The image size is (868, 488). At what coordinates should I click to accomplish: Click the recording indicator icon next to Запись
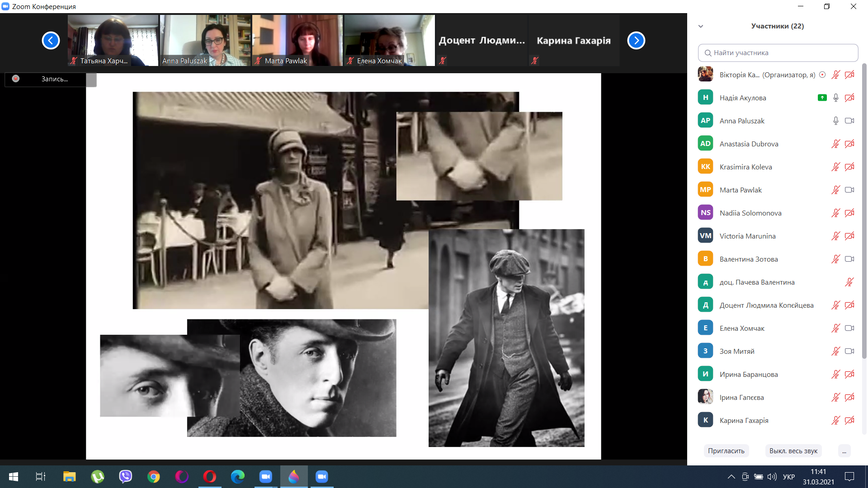click(16, 79)
